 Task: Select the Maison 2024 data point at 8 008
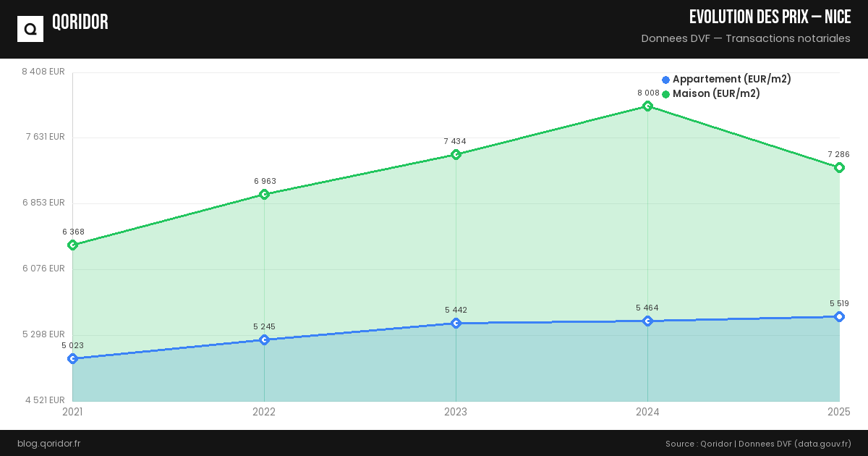coord(647,106)
